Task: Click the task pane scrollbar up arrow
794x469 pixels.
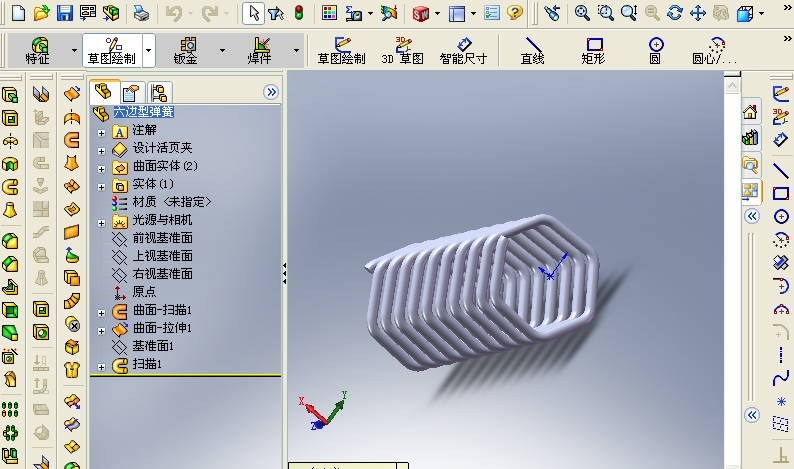Action: (x=732, y=86)
